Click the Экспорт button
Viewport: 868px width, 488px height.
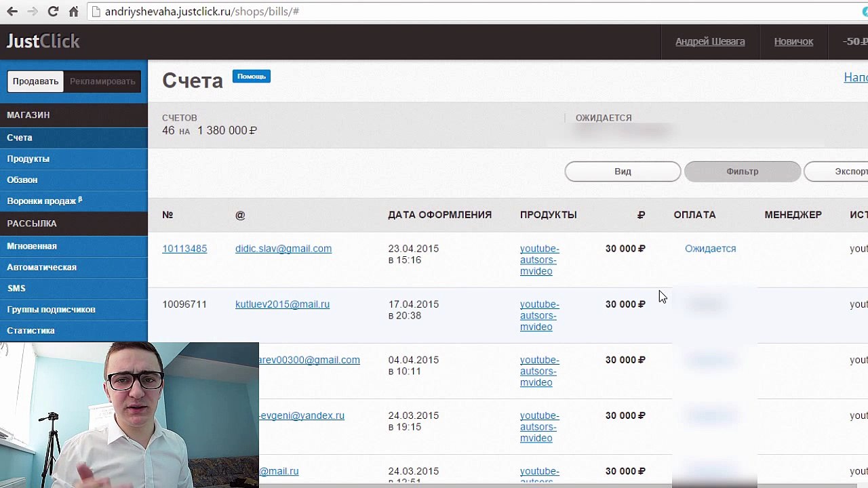pyautogui.click(x=836, y=171)
